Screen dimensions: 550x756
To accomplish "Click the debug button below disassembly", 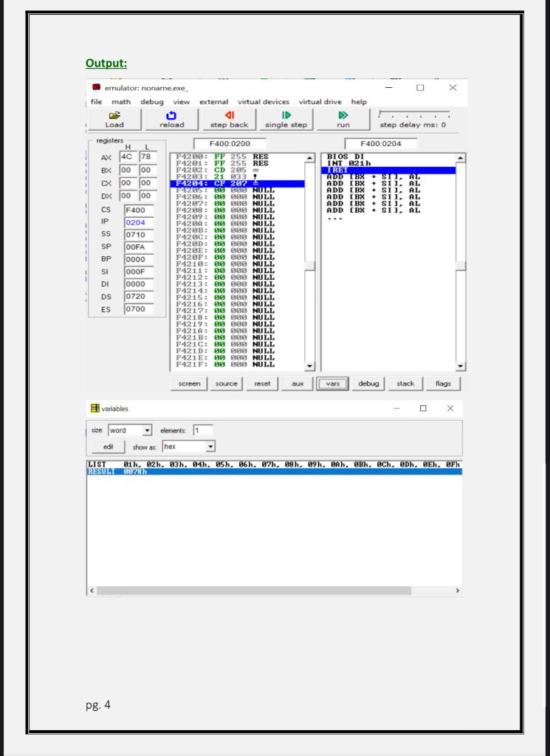I will pos(368,384).
